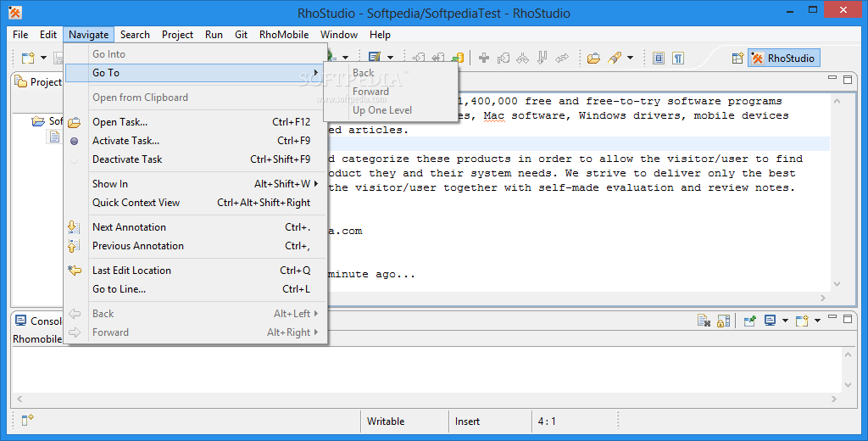Select Forward in Go To submenu
The image size is (868, 441).
391,92
